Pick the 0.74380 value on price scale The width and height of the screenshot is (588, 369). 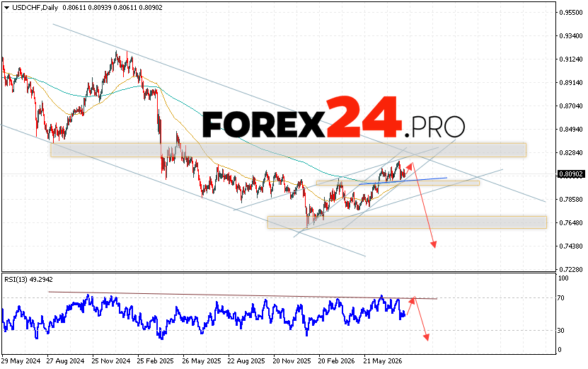(x=571, y=246)
